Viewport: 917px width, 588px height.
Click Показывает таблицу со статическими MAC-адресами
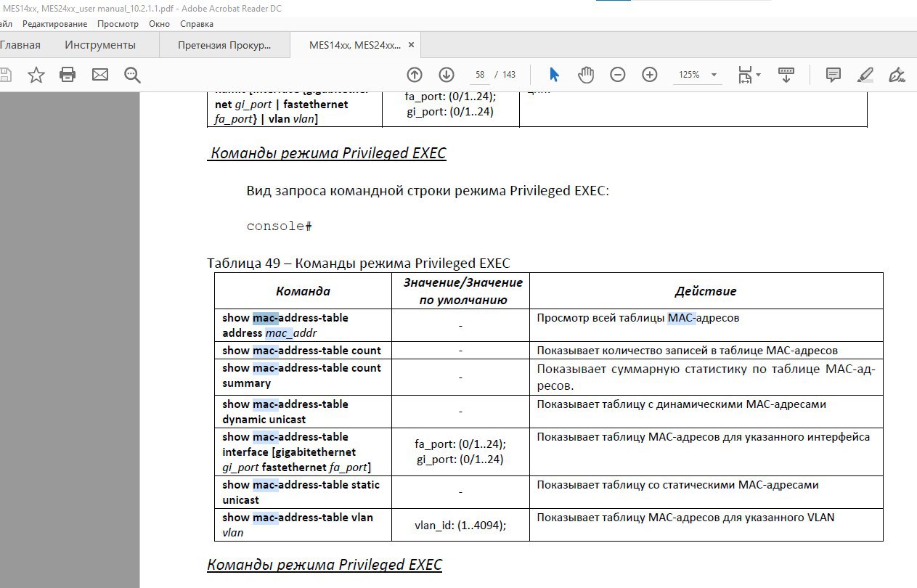677,485
